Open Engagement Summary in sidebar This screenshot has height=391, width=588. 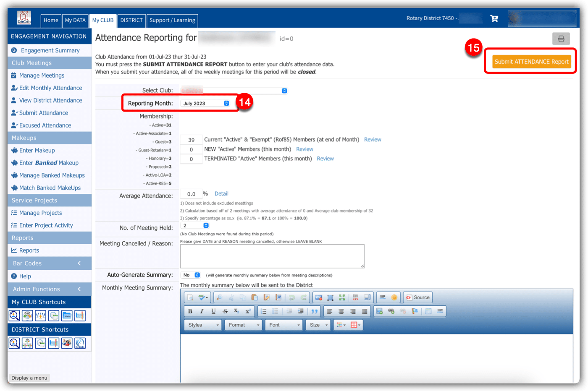50,50
